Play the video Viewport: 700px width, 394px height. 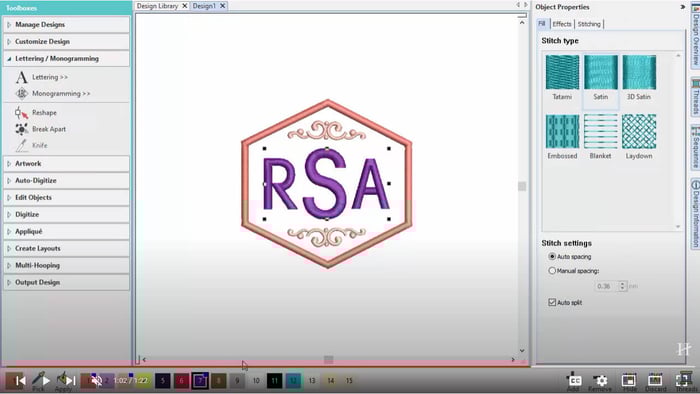[x=46, y=381]
